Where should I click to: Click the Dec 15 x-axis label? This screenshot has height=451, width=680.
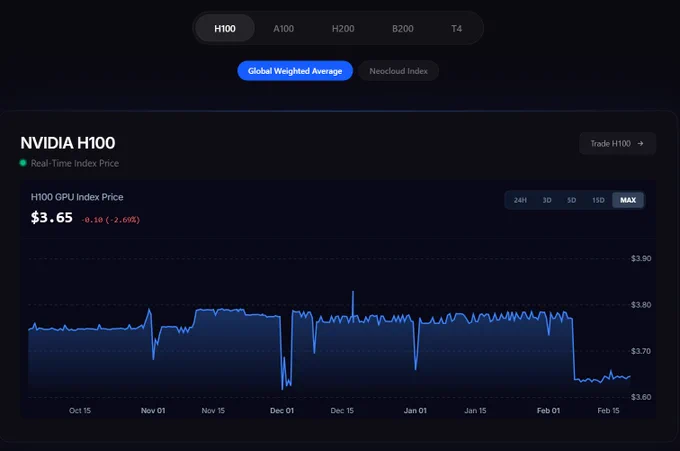tap(342, 410)
